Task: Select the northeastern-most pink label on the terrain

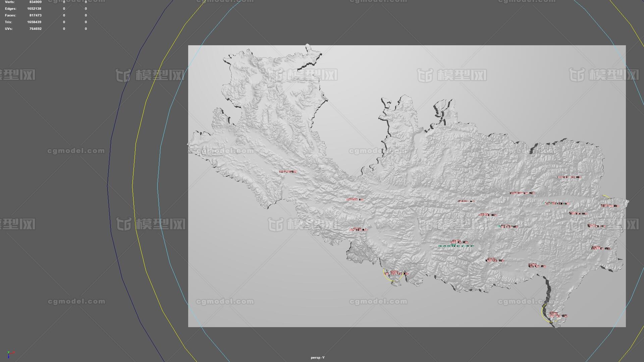Action: point(569,177)
